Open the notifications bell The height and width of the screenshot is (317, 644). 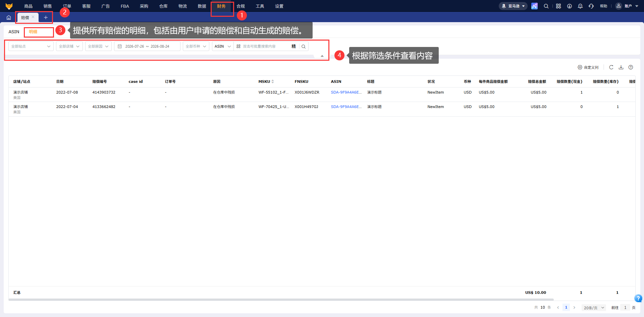click(580, 6)
